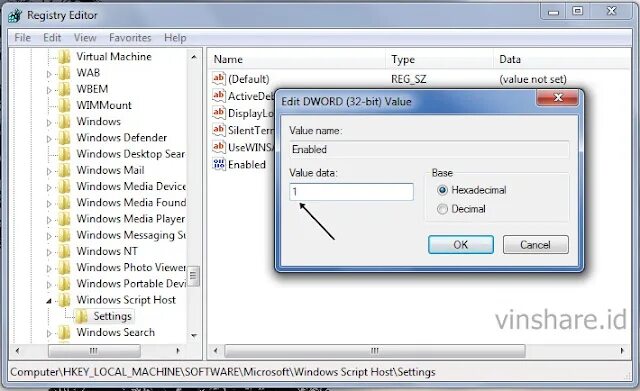640x391 pixels.
Task: Expand the WAB registry key
Action: [49, 74]
